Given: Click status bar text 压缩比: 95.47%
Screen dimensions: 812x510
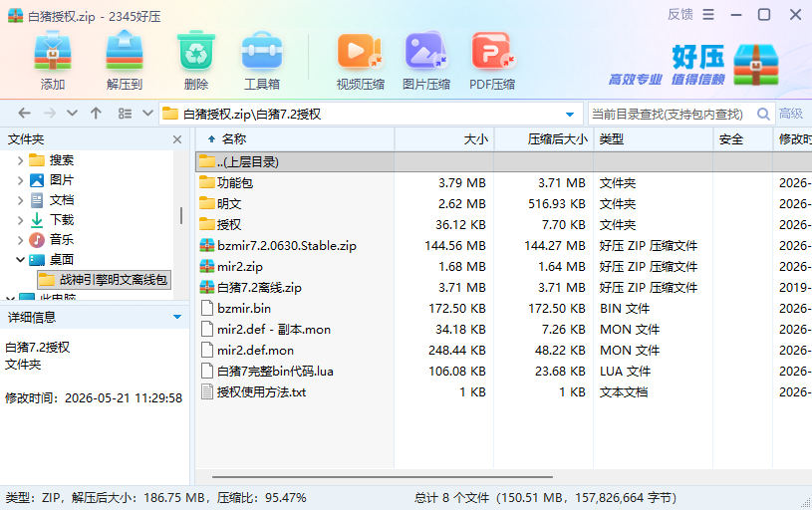Looking at the screenshot, I should pos(261,498).
